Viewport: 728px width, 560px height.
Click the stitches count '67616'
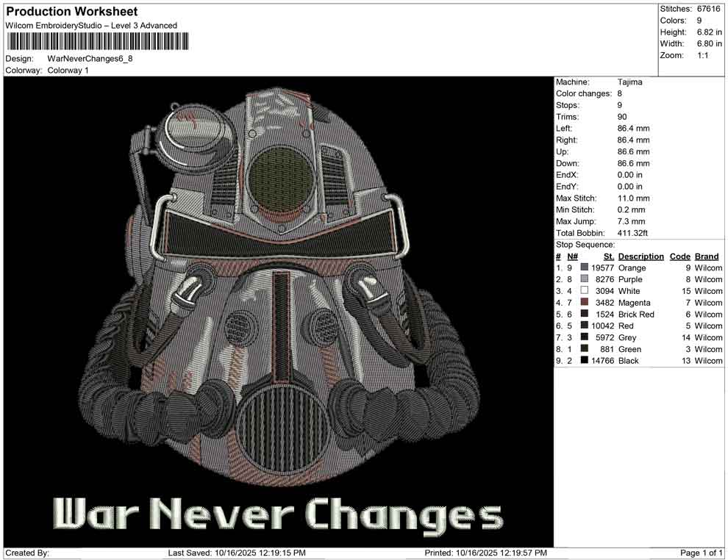click(708, 9)
